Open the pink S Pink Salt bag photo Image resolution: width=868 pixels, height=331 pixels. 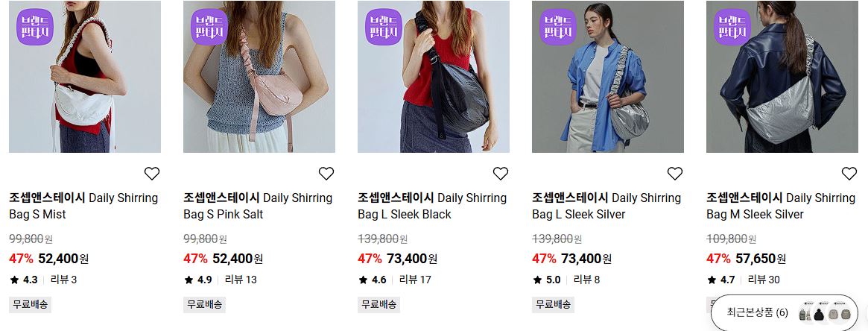pos(259,76)
